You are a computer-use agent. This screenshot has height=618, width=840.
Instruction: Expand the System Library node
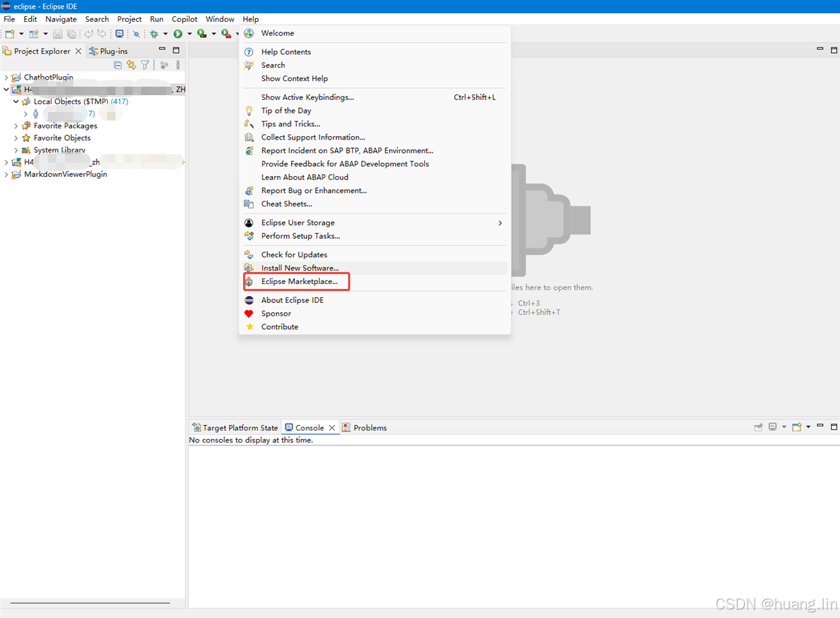point(16,150)
